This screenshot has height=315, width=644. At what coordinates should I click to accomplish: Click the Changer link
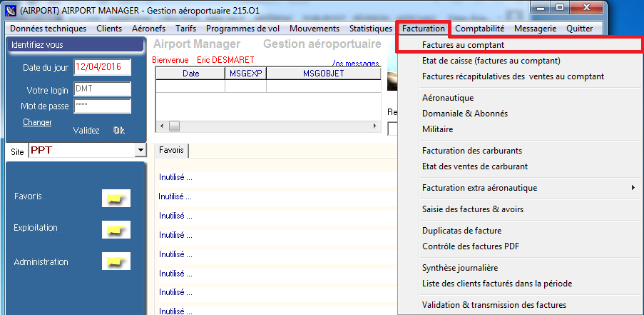[37, 122]
